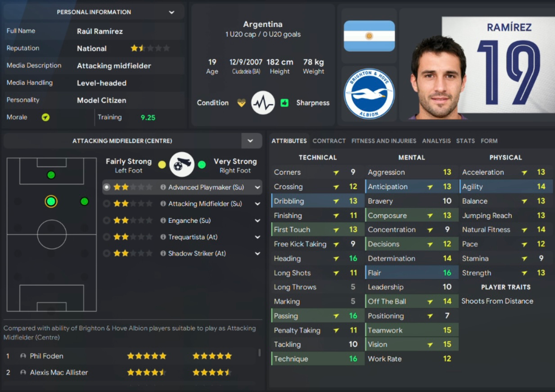Open the Fitness and Injuries tab
Viewport: 555px width, 392px height.
384,141
